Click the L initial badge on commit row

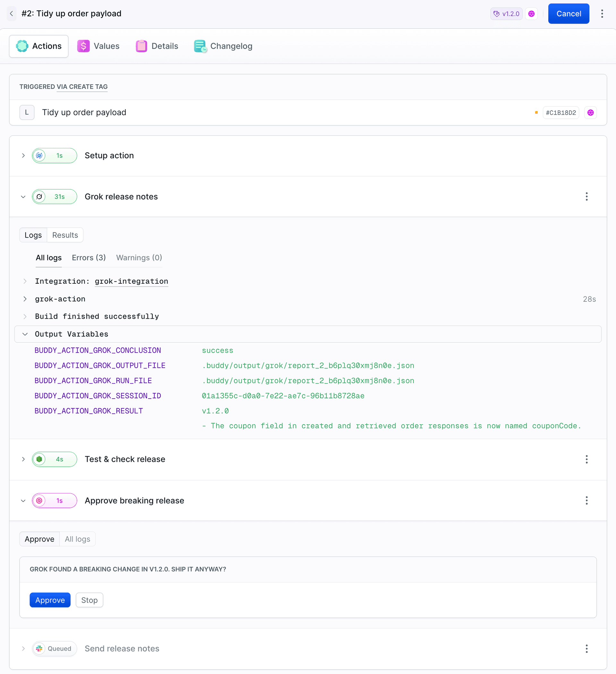27,112
